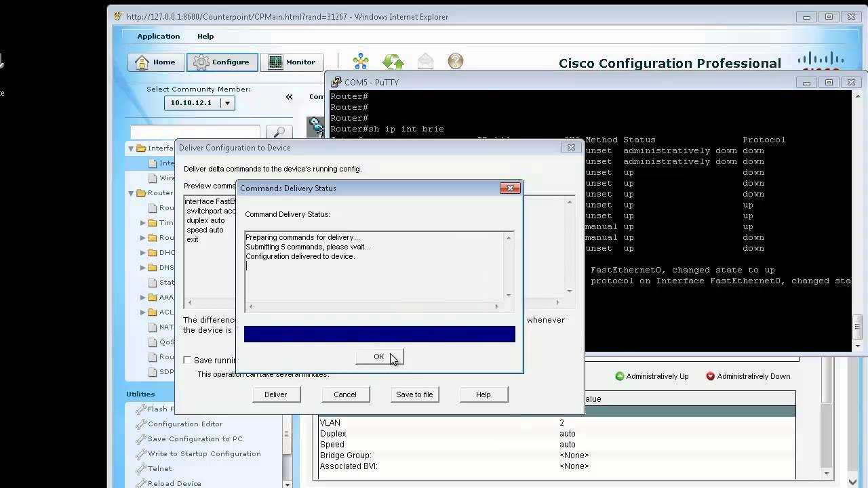Viewport: 868px width, 488px height.
Task: Click OK in Commands Delivery Status dialog
Action: pyautogui.click(x=379, y=357)
